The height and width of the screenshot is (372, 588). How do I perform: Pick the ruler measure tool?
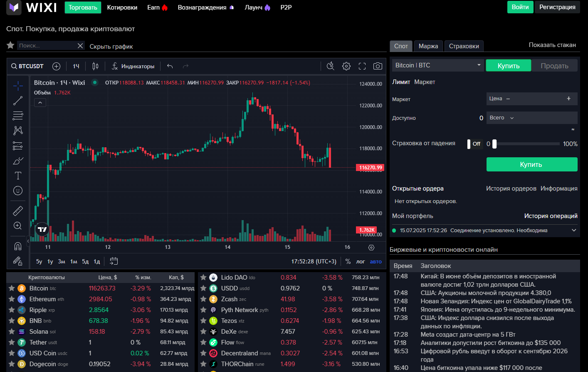[x=18, y=211]
